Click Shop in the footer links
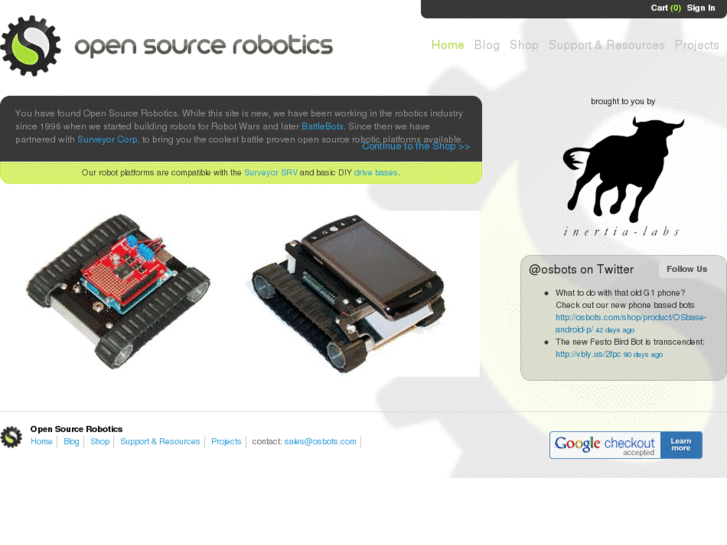This screenshot has height=545, width=727. tap(100, 442)
